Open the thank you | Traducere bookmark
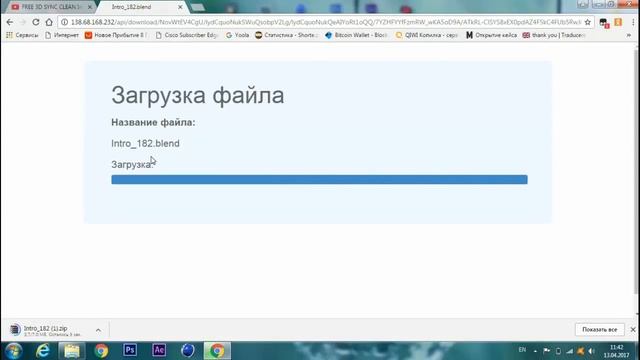The height and width of the screenshot is (360, 640). (x=554, y=35)
